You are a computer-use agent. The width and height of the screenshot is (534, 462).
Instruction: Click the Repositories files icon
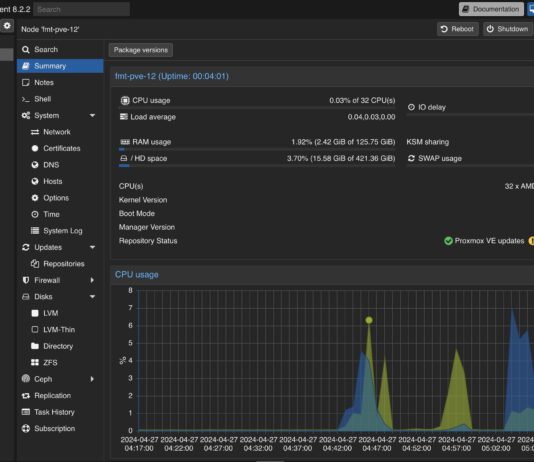(x=35, y=264)
